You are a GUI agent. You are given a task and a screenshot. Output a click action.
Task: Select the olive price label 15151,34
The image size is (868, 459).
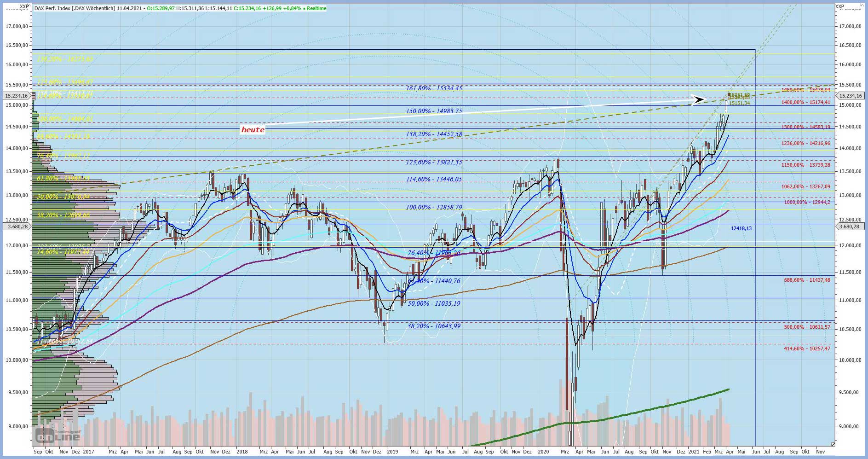[x=740, y=103]
